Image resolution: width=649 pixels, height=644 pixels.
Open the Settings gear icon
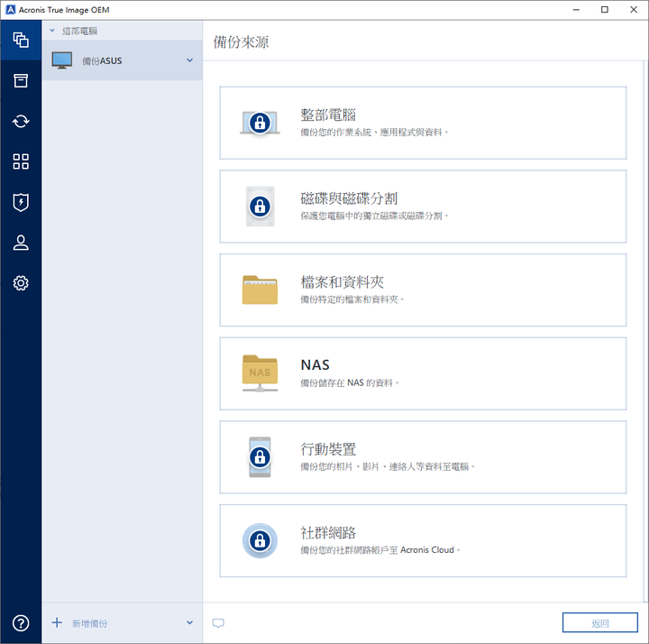coord(21,283)
